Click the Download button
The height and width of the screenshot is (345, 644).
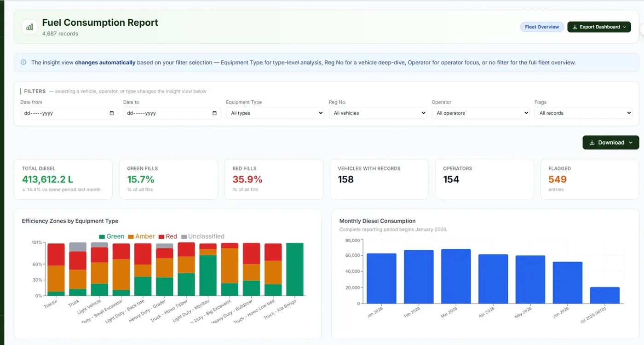pyautogui.click(x=611, y=143)
